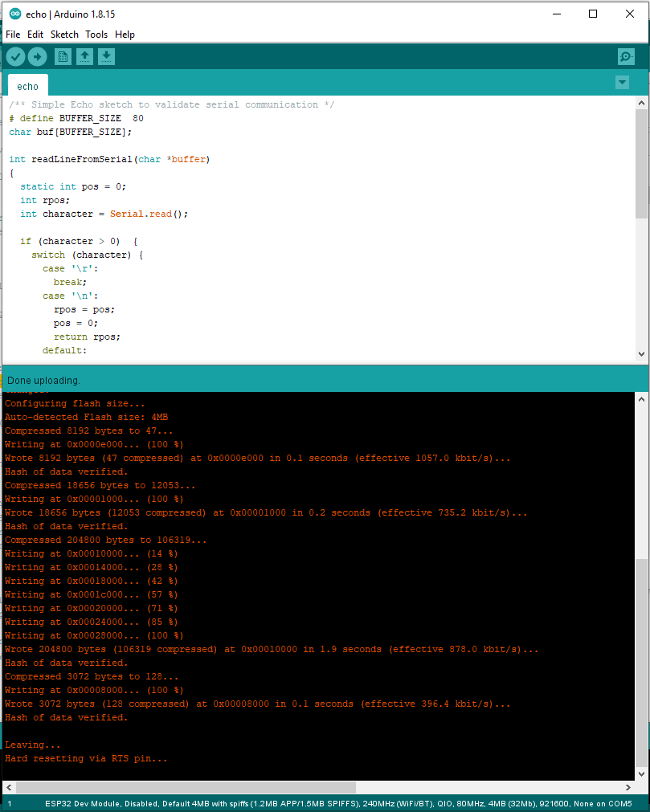Click 'Configuring flash size...' console line
Viewport: 650px width, 812px height.
tap(75, 403)
